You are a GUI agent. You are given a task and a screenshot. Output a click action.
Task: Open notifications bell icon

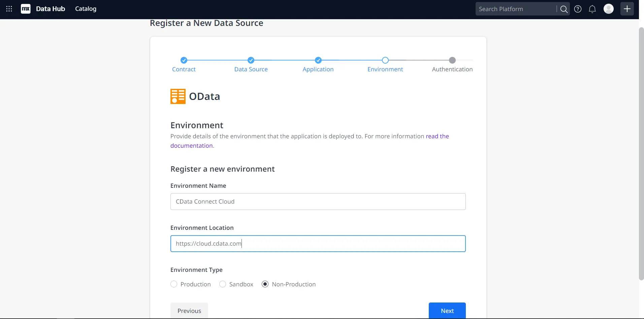(592, 9)
